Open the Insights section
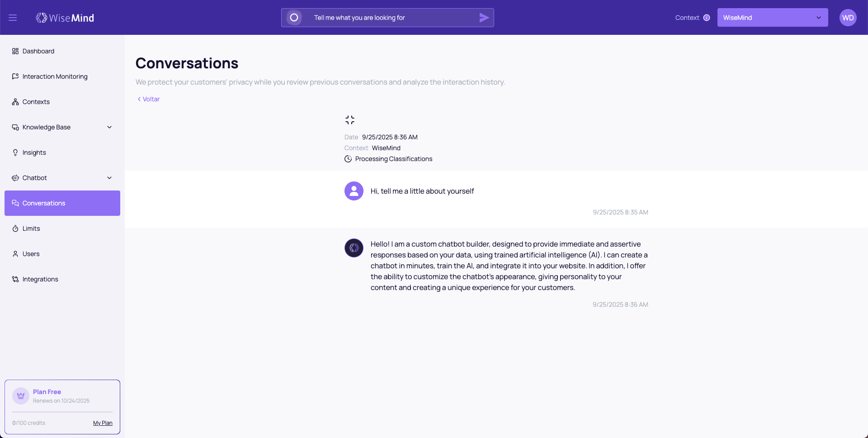The width and height of the screenshot is (868, 438). tap(34, 152)
